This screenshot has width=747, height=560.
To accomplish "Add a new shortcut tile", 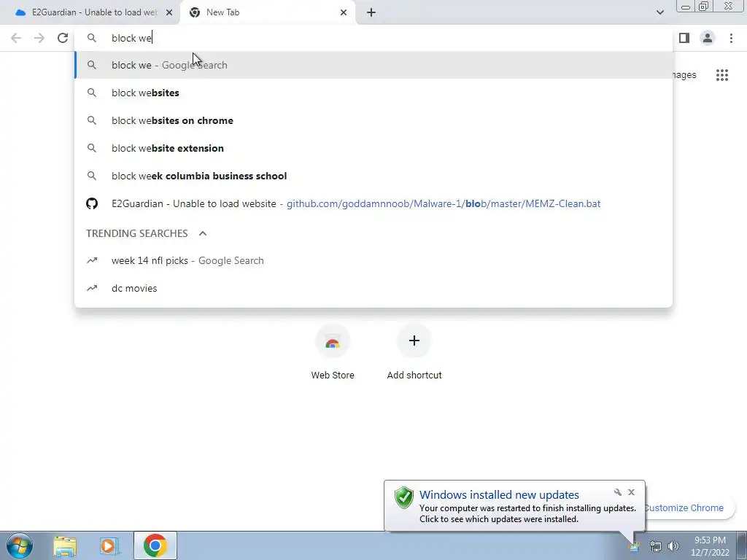I will [x=414, y=351].
